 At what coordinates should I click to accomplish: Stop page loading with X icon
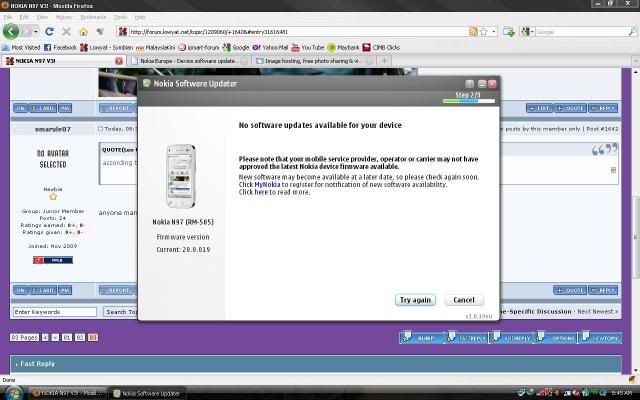[x=68, y=32]
